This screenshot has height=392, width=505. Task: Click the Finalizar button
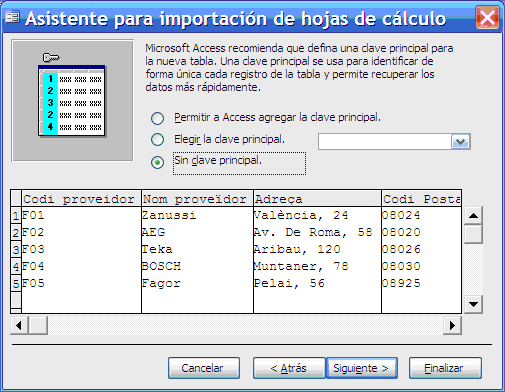(445, 368)
